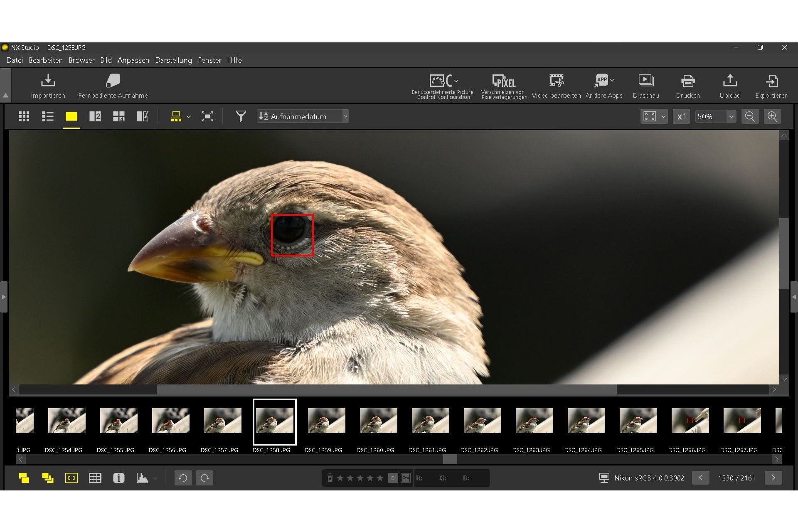Launch Verschmelzen von Pixelverlagerungen
The width and height of the screenshot is (798, 532).
coord(504,86)
